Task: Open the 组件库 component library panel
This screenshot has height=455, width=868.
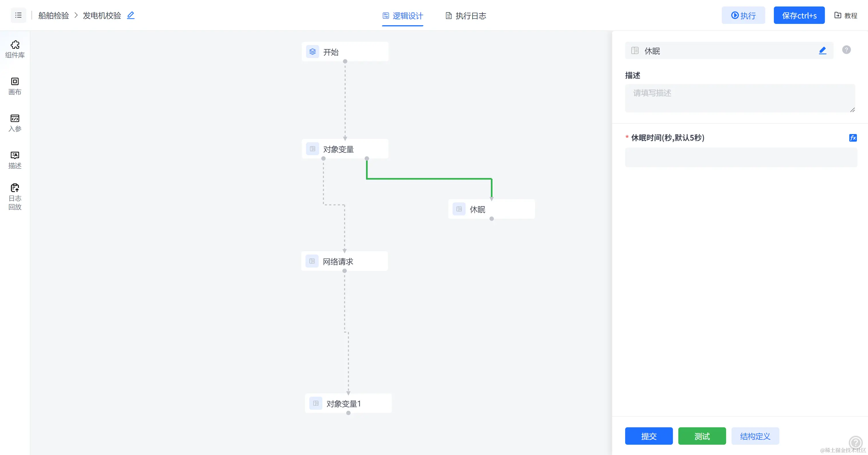Action: click(x=15, y=49)
